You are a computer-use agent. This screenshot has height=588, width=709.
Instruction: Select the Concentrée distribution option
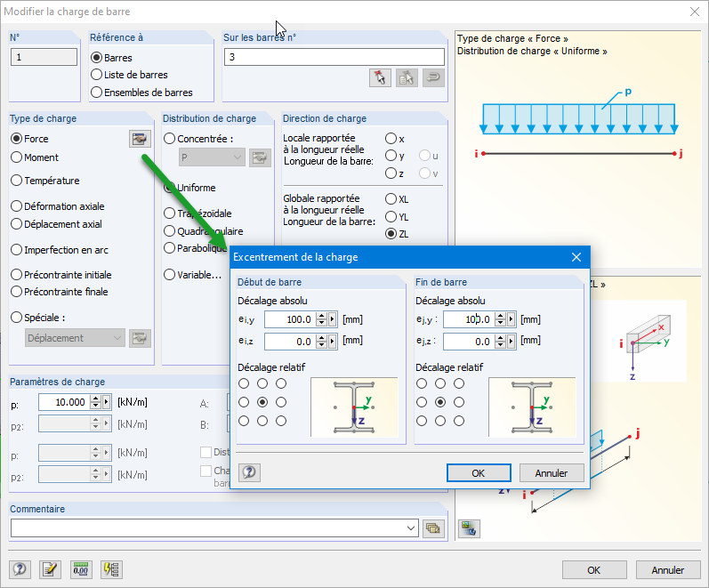[x=169, y=139]
